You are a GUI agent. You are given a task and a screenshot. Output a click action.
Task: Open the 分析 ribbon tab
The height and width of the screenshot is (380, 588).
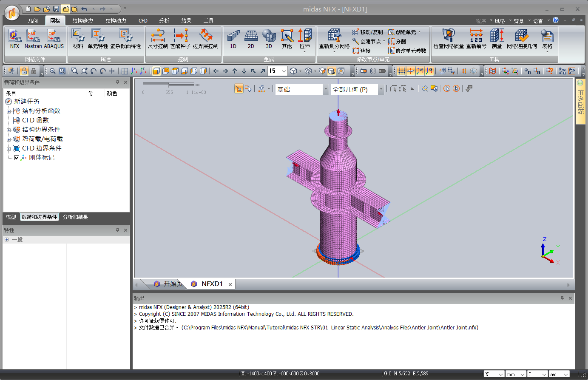(164, 20)
